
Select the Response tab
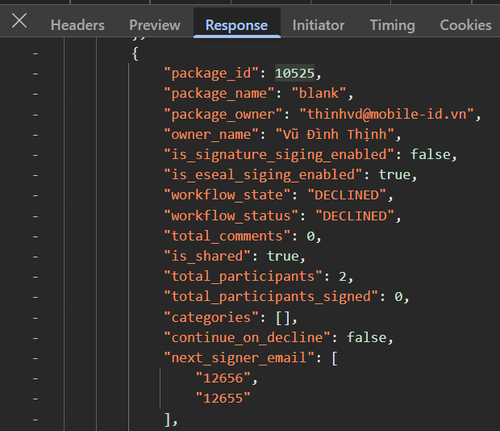click(237, 25)
